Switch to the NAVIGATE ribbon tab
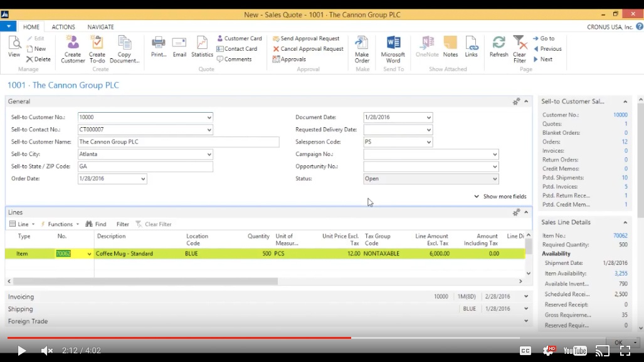The width and height of the screenshot is (644, 362). (100, 27)
